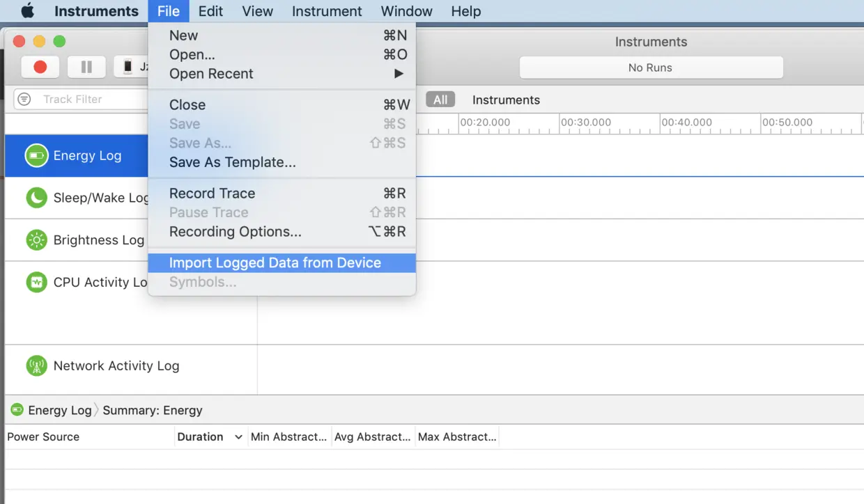
Task: Click the Min Abstract... column header
Action: (x=289, y=436)
